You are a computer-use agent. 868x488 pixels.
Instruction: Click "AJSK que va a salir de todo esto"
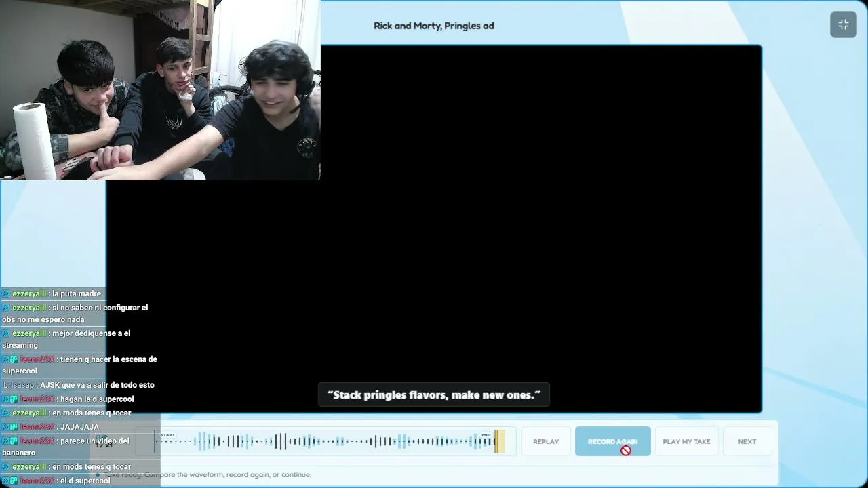97,385
